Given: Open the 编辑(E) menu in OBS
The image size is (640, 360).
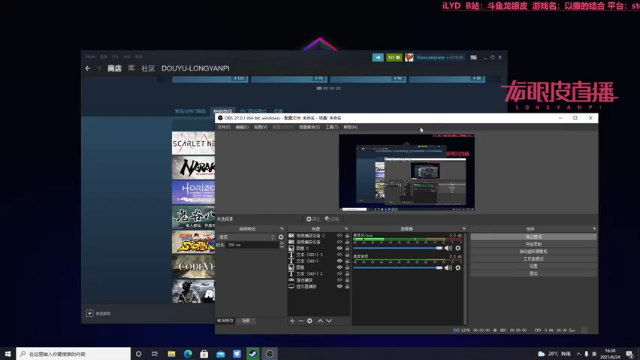Looking at the screenshot, I should click(242, 127).
